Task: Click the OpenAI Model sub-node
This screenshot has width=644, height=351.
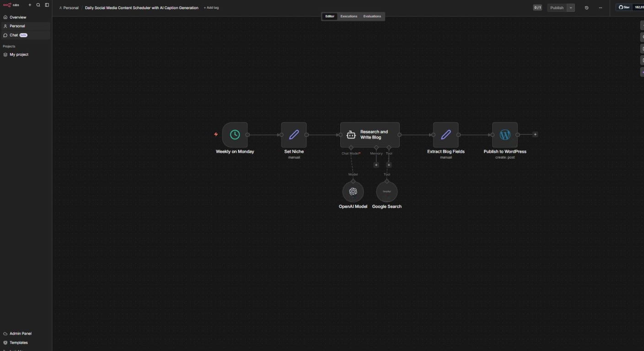Action: [x=353, y=192]
